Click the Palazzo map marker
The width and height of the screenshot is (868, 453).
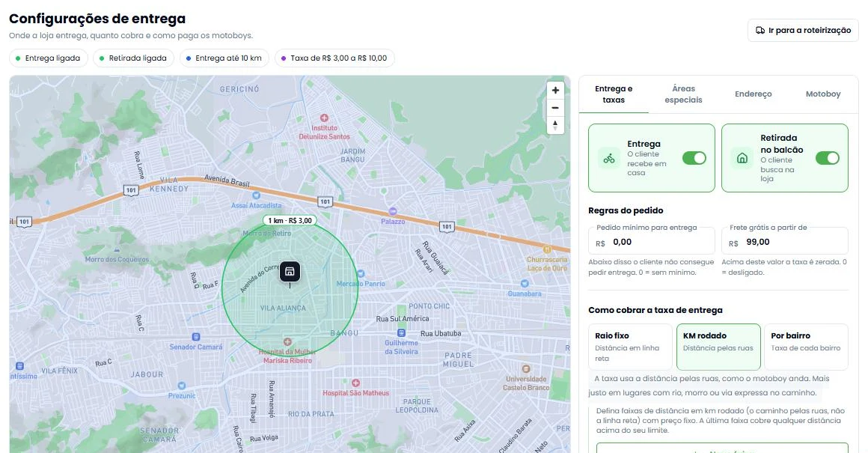tap(393, 211)
